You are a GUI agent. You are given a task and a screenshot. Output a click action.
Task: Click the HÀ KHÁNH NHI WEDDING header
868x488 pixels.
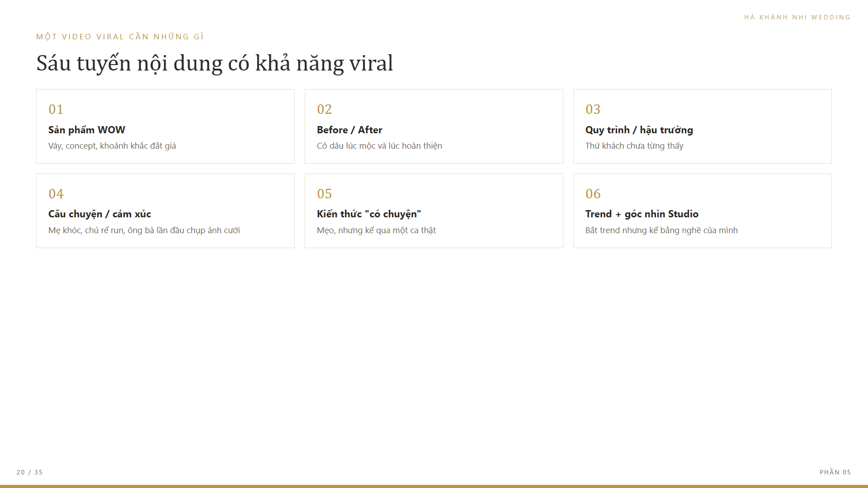[797, 17]
